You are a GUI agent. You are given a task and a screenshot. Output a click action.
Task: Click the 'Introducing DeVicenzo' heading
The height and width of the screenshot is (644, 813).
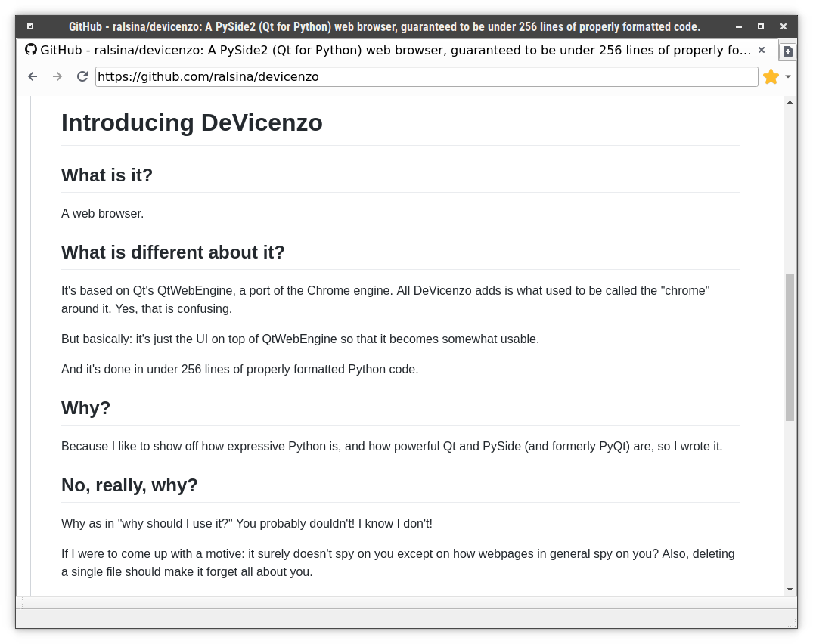tap(192, 123)
